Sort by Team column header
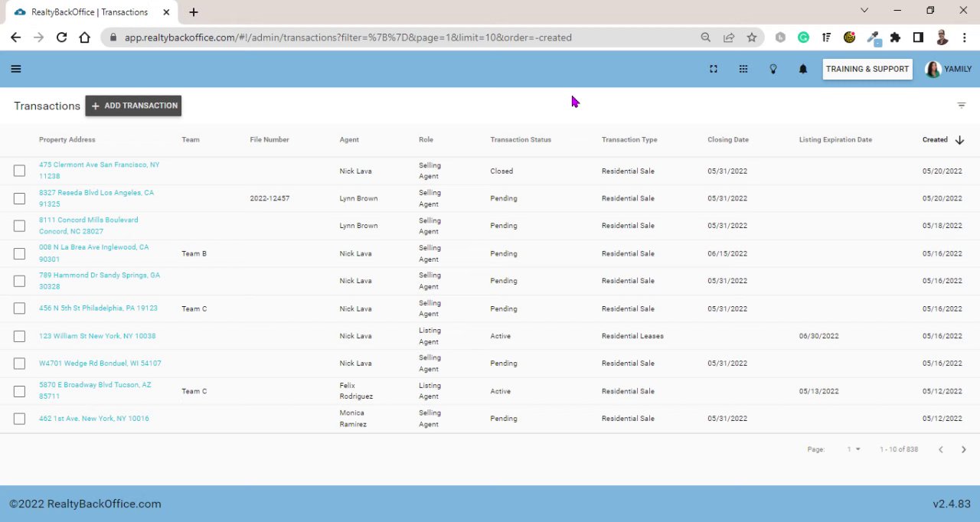The height and width of the screenshot is (522, 980). coord(191,140)
